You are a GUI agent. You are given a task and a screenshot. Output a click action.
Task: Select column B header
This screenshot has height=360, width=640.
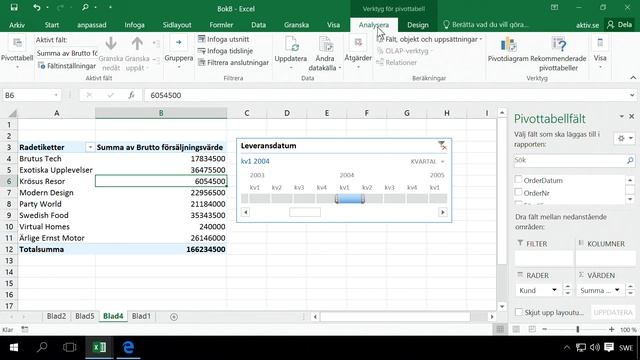click(161, 113)
